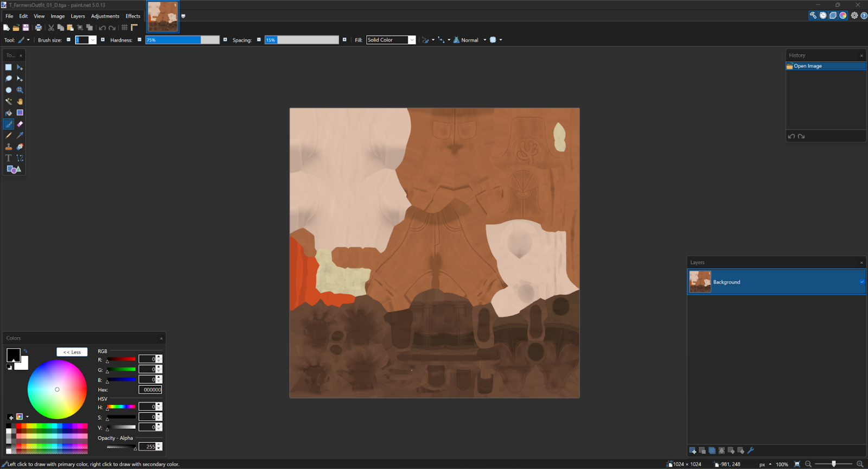The image size is (868, 469).
Task: Select the Gradient tool
Action: point(20,113)
